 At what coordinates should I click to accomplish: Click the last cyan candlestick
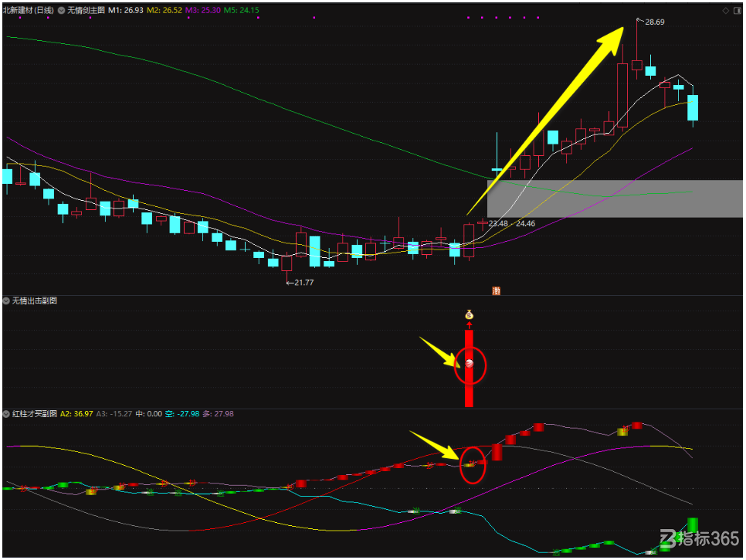(693, 107)
